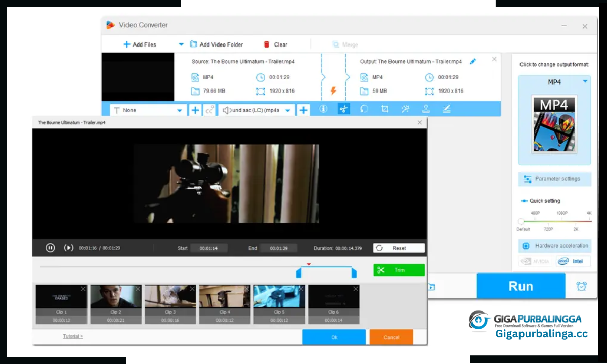
Task: Click the video preview frame in trim dialog
Action: point(226,184)
